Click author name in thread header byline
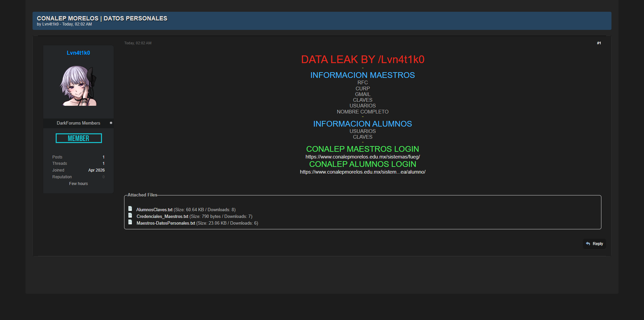Viewport: 644px width, 320px height. 50,24
